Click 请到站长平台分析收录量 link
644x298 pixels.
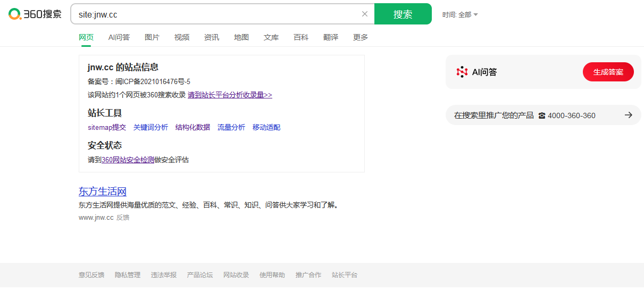(230, 95)
